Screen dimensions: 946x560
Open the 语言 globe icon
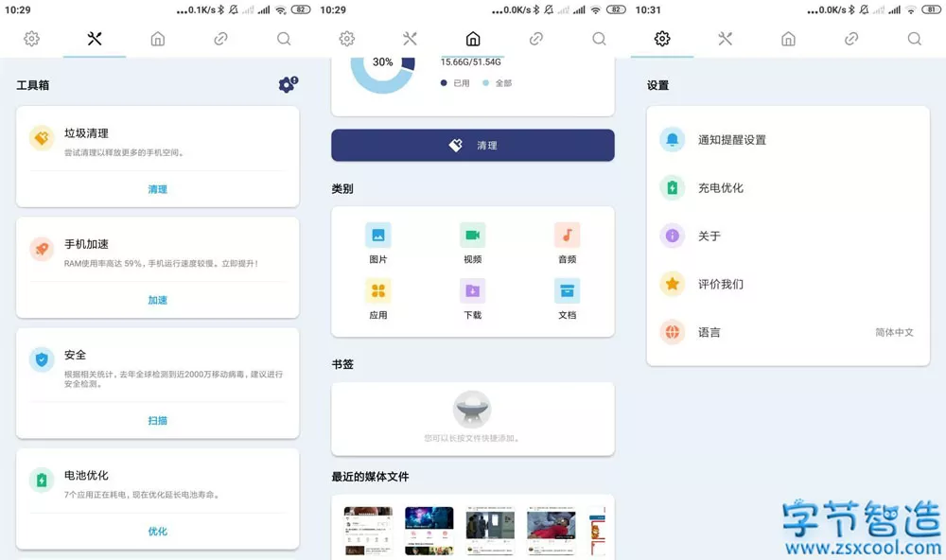coord(673,332)
